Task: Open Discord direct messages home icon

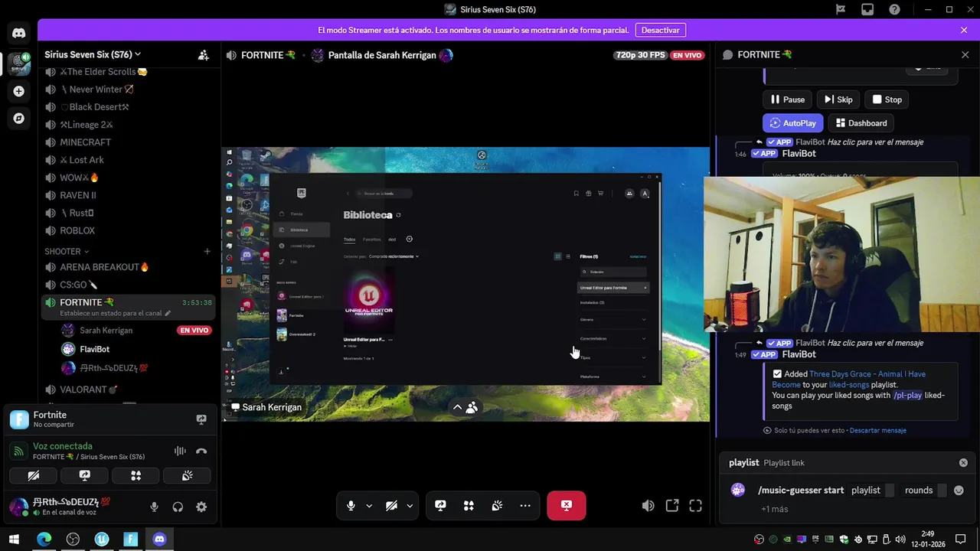Action: tap(18, 33)
